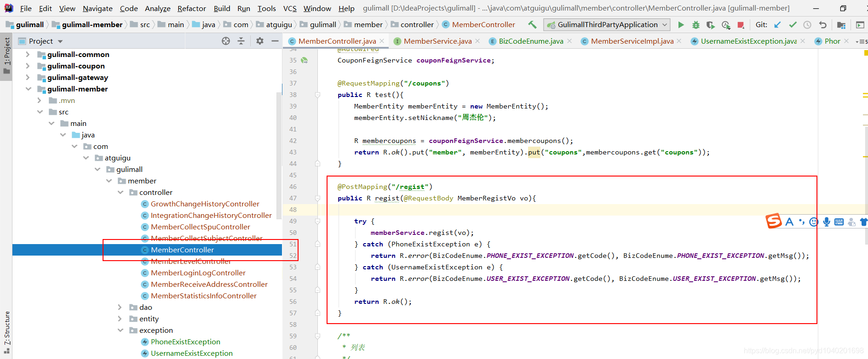Close the MemberController.java tab
This screenshot has height=359, width=868.
(382, 41)
